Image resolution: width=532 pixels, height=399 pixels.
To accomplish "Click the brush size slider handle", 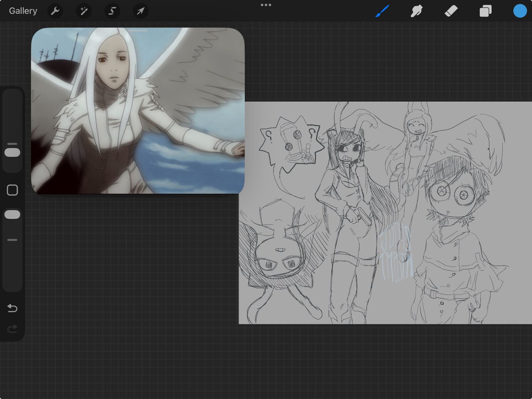I will 12,152.
